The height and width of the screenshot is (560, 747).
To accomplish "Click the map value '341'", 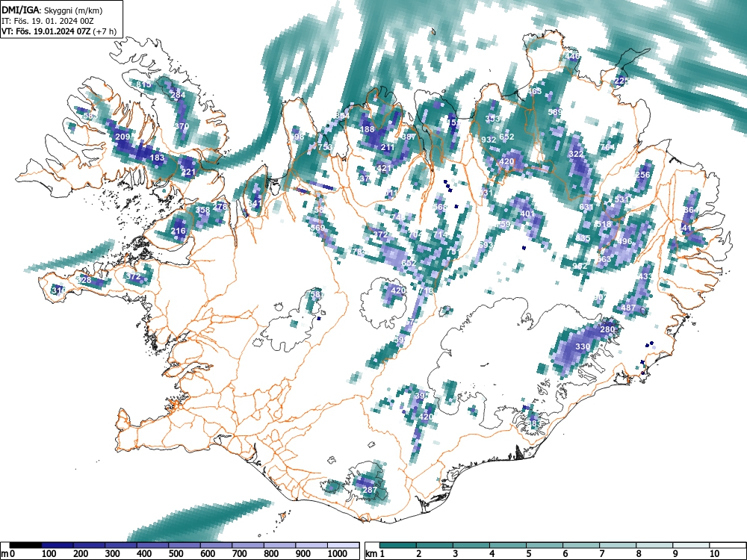I will coord(255,203).
